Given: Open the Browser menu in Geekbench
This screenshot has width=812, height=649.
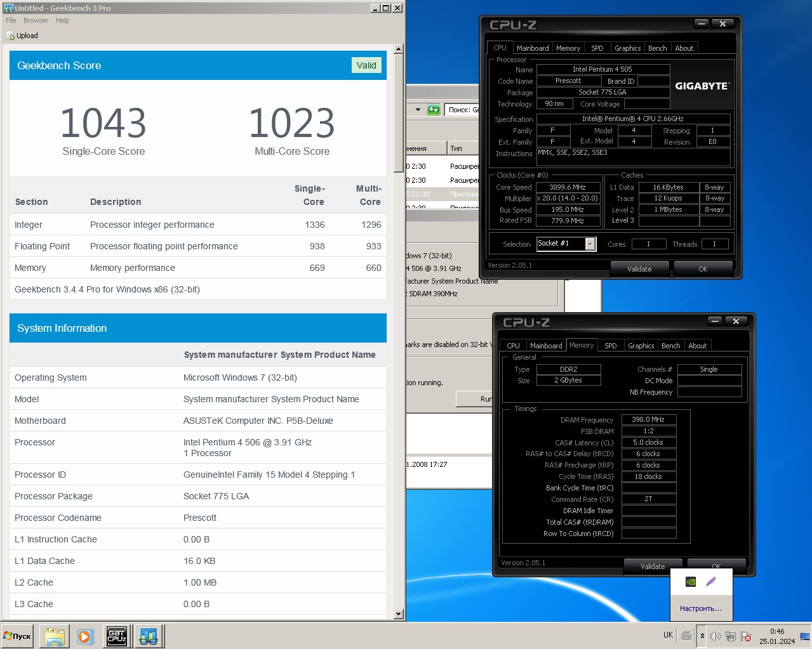Looking at the screenshot, I should [36, 20].
